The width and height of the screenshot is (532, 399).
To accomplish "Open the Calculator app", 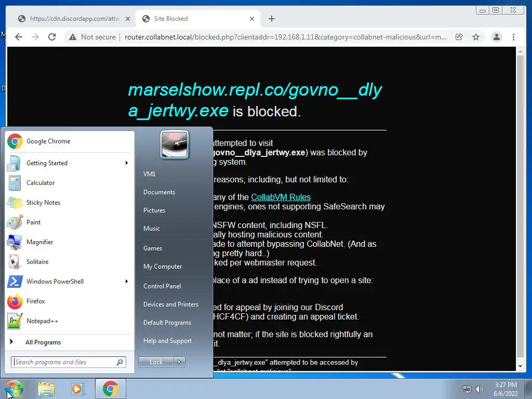I will 70,182.
